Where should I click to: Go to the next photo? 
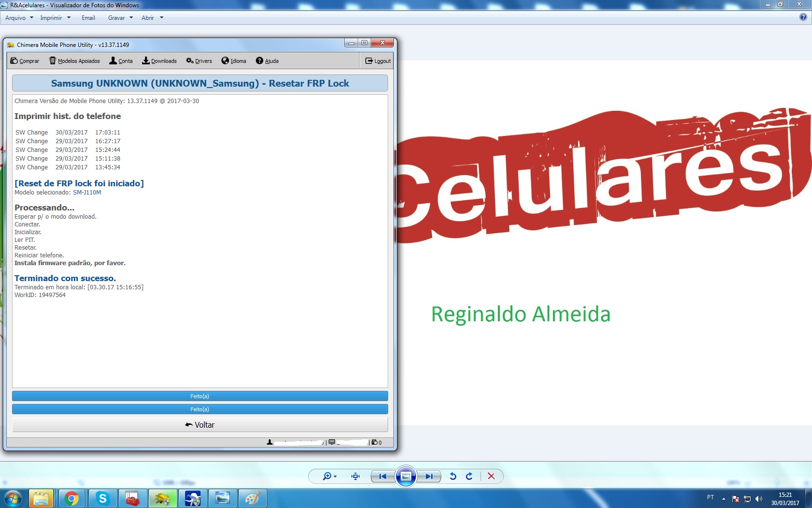tap(429, 477)
